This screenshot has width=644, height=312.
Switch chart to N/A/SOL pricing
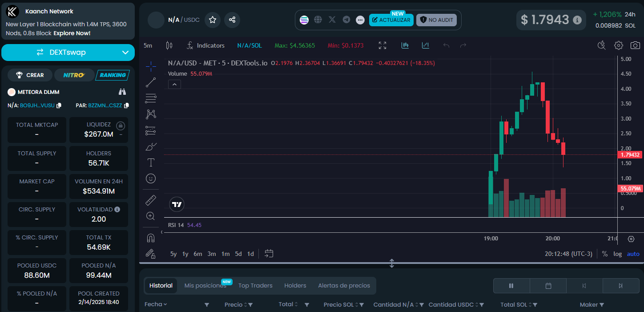click(250, 45)
